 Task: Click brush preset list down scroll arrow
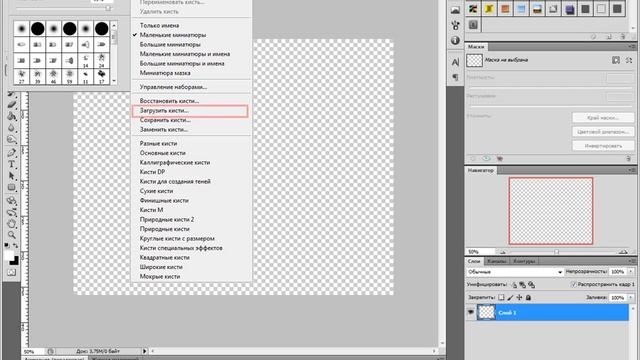pos(114,81)
